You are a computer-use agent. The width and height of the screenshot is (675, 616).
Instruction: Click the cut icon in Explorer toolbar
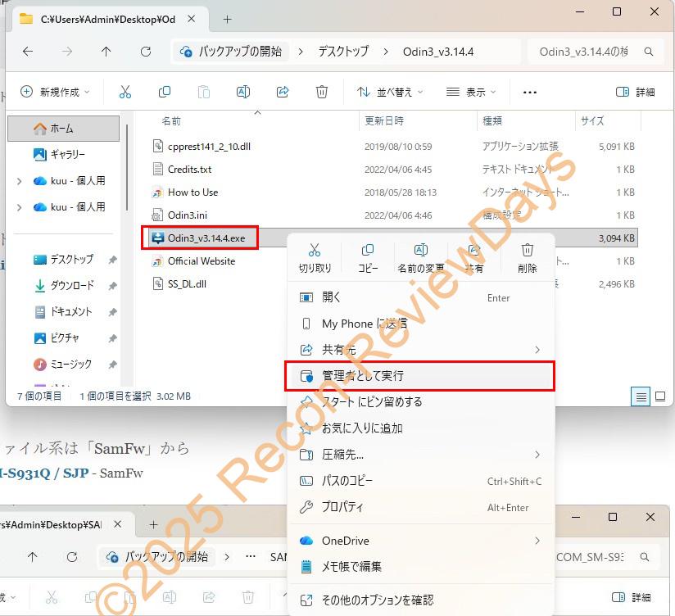[125, 92]
